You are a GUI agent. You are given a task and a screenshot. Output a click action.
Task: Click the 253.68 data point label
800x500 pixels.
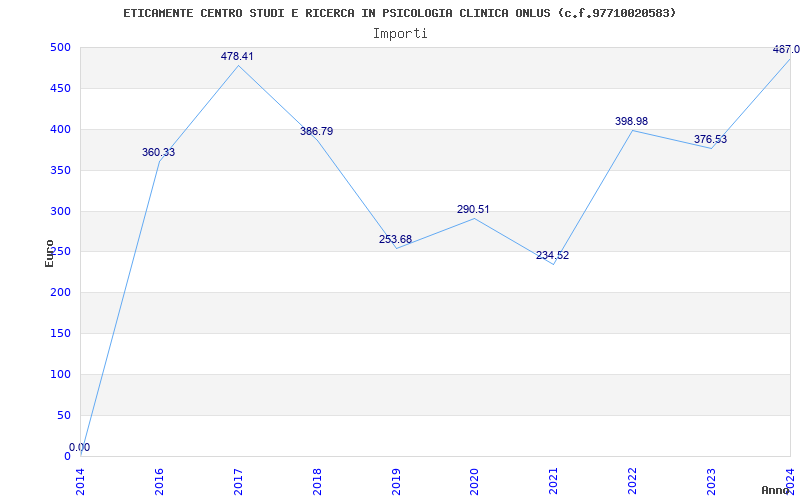click(395, 239)
